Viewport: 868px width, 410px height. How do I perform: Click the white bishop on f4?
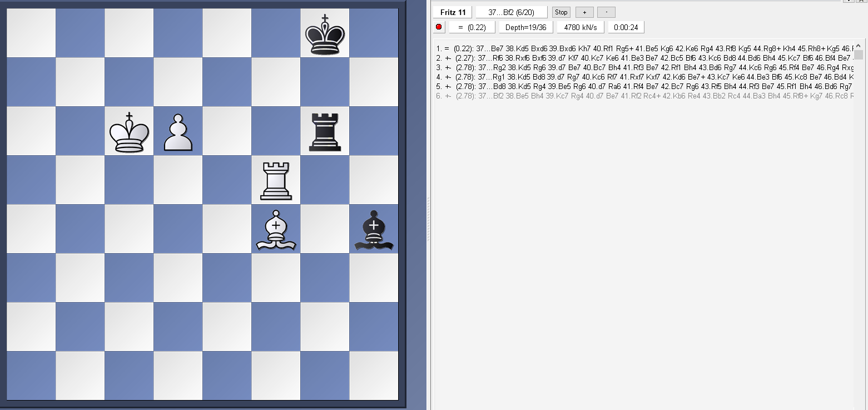pyautogui.click(x=276, y=229)
